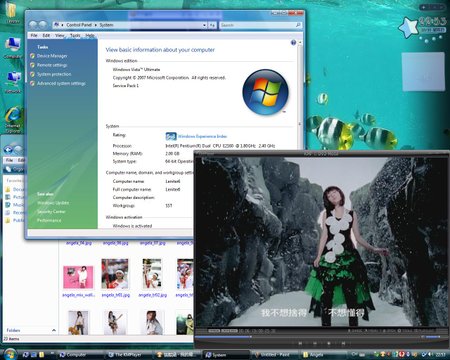Open Security Center under See also
The width and height of the screenshot is (450, 360).
click(51, 212)
